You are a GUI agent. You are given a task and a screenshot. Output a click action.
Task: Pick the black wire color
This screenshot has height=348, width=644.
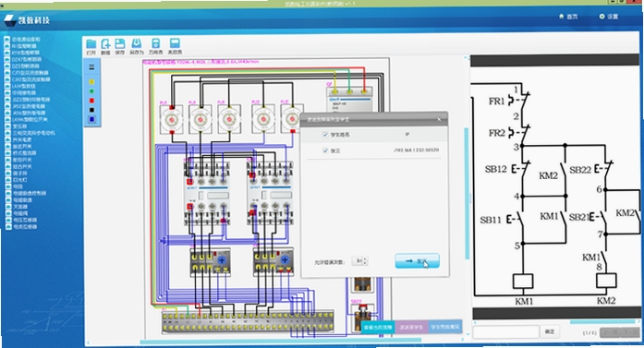click(x=91, y=110)
